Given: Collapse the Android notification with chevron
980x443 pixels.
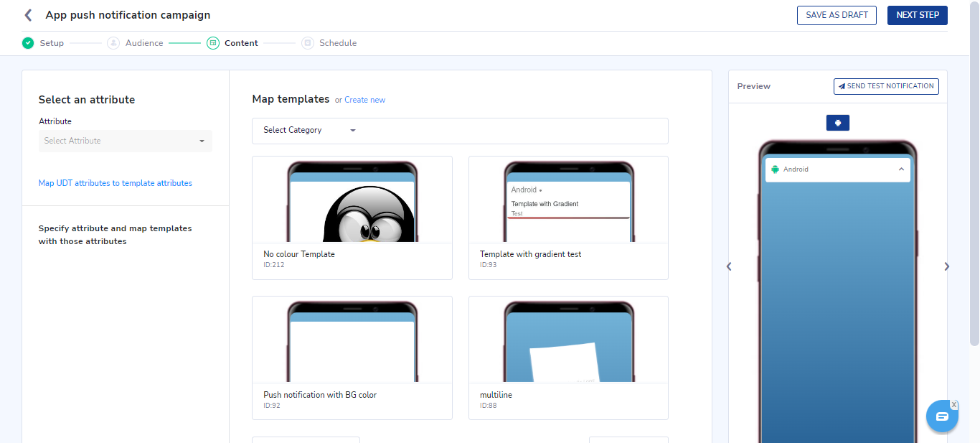Looking at the screenshot, I should [901, 169].
